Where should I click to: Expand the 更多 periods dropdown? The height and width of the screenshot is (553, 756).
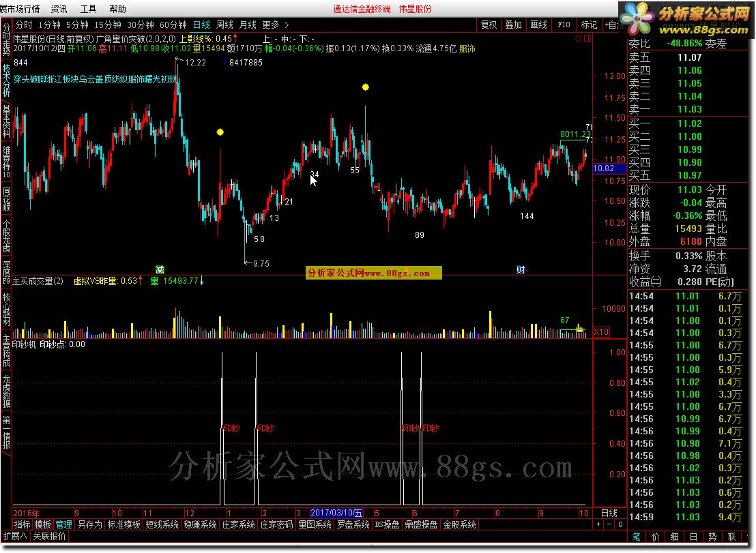[x=275, y=25]
